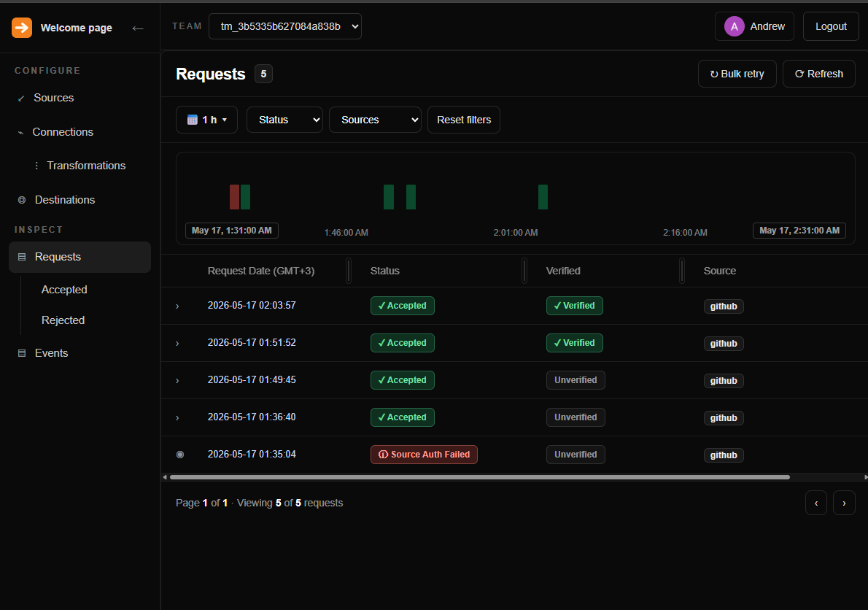Click the Requests list icon
This screenshot has width=868, height=610.
click(x=22, y=257)
